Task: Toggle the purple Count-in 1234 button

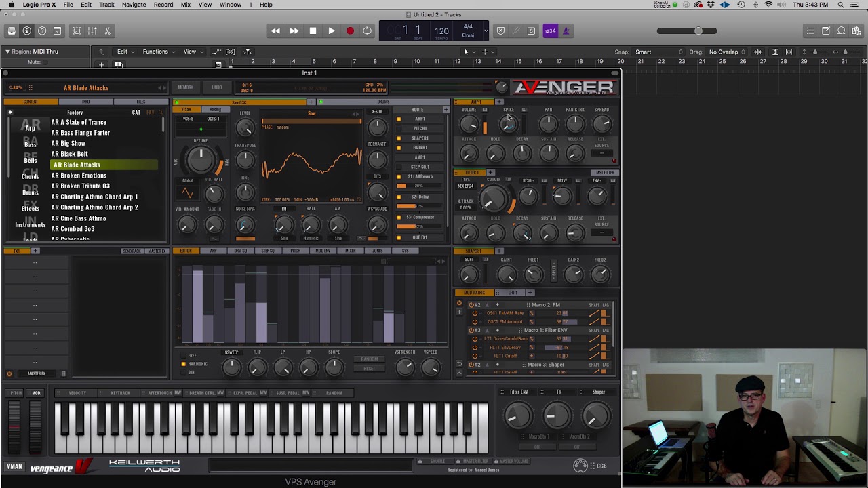Action: click(x=550, y=30)
